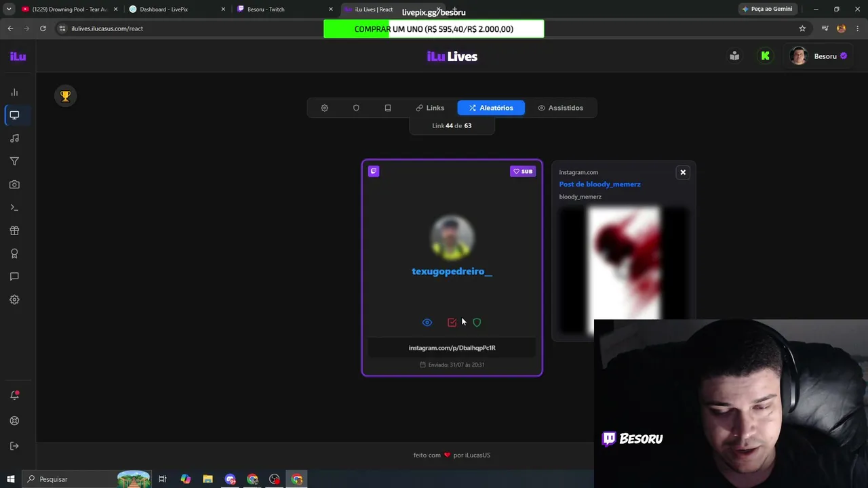Open File Explorer from the taskbar
The height and width of the screenshot is (488, 868).
point(208,479)
